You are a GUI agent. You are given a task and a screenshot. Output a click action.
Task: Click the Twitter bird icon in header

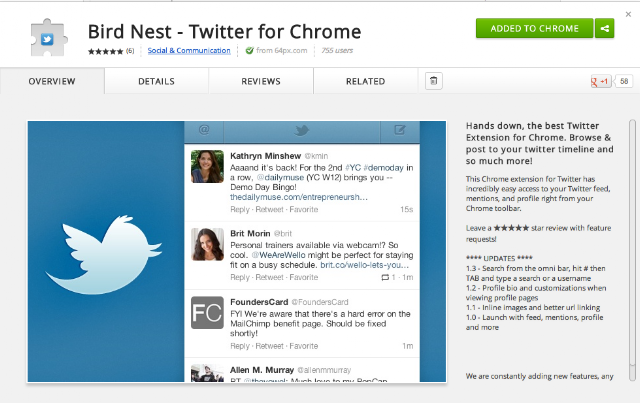(302, 130)
